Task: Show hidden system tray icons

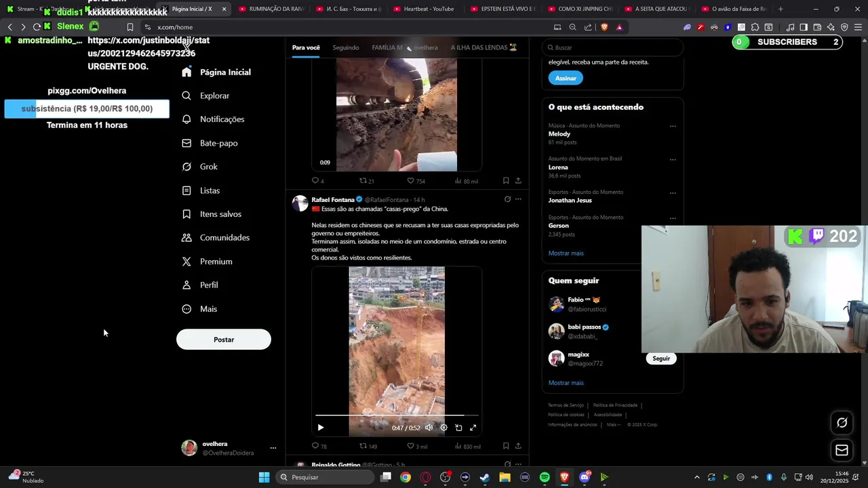Action: pos(696,477)
